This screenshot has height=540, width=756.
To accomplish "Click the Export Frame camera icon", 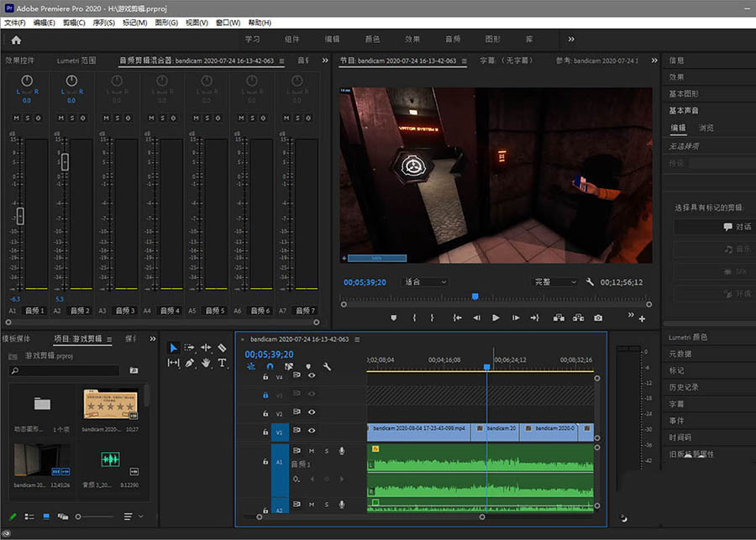I will [x=598, y=318].
